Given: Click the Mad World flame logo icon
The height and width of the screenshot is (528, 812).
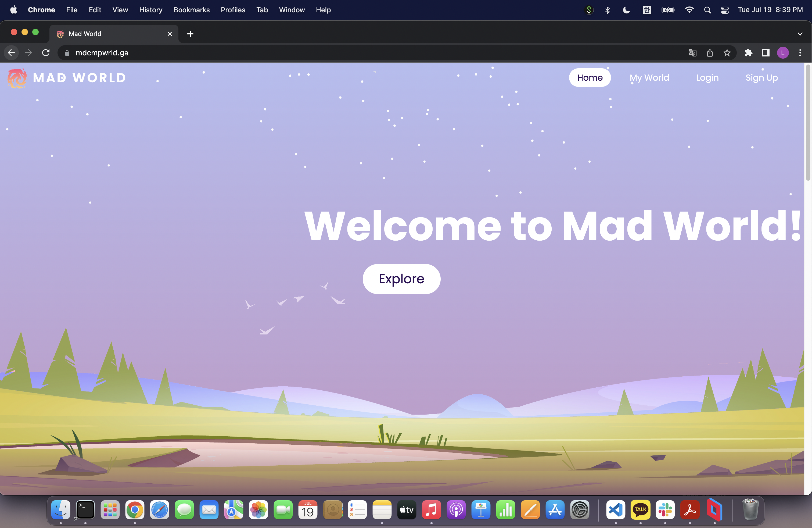Looking at the screenshot, I should [x=17, y=78].
